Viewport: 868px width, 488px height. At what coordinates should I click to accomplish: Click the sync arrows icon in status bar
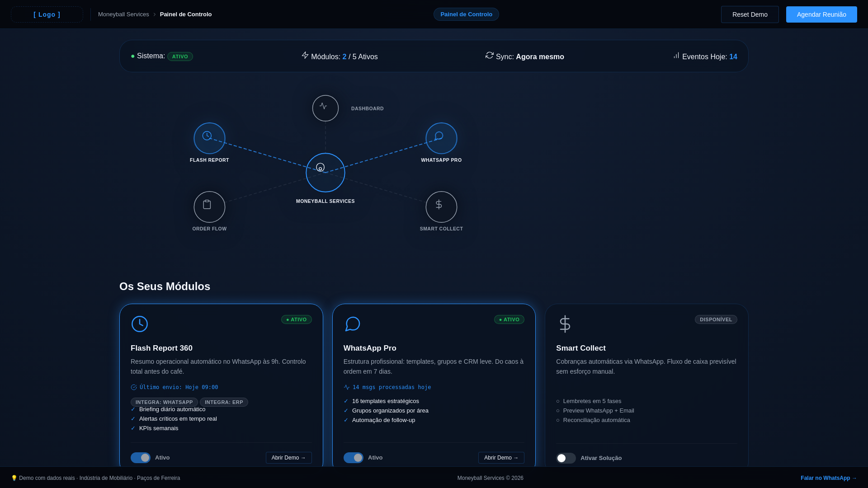coord(490,55)
